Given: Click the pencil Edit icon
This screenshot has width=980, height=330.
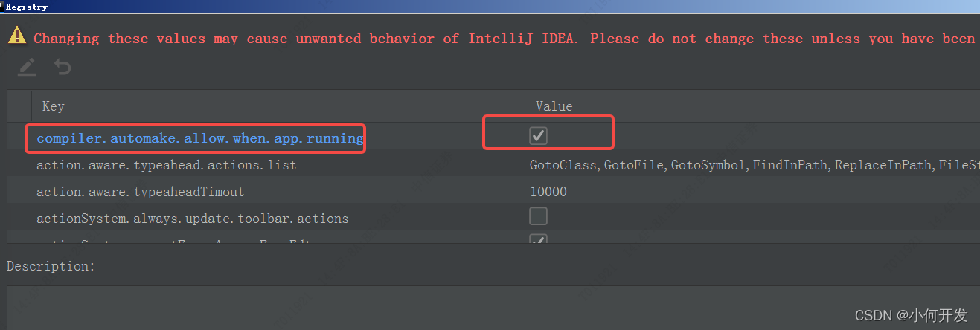Looking at the screenshot, I should pos(27,68).
